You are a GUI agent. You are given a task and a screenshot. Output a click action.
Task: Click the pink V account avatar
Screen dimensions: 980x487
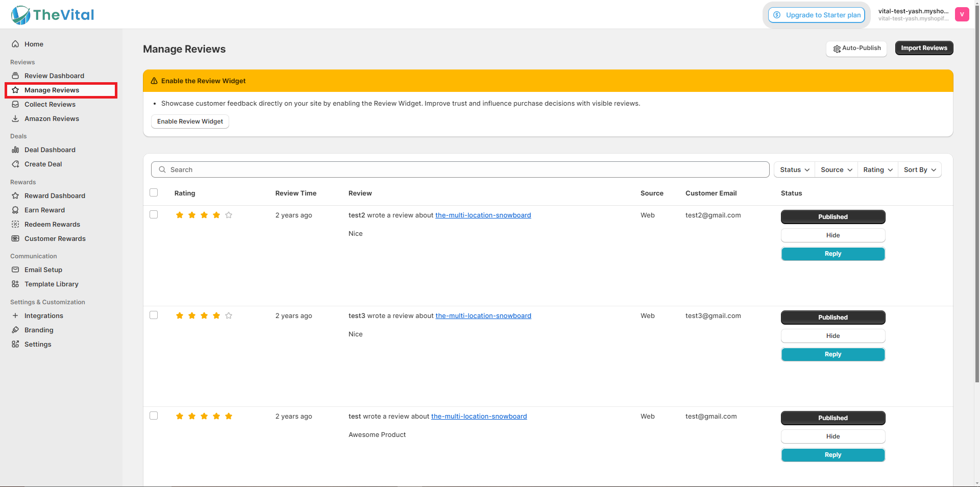click(962, 14)
